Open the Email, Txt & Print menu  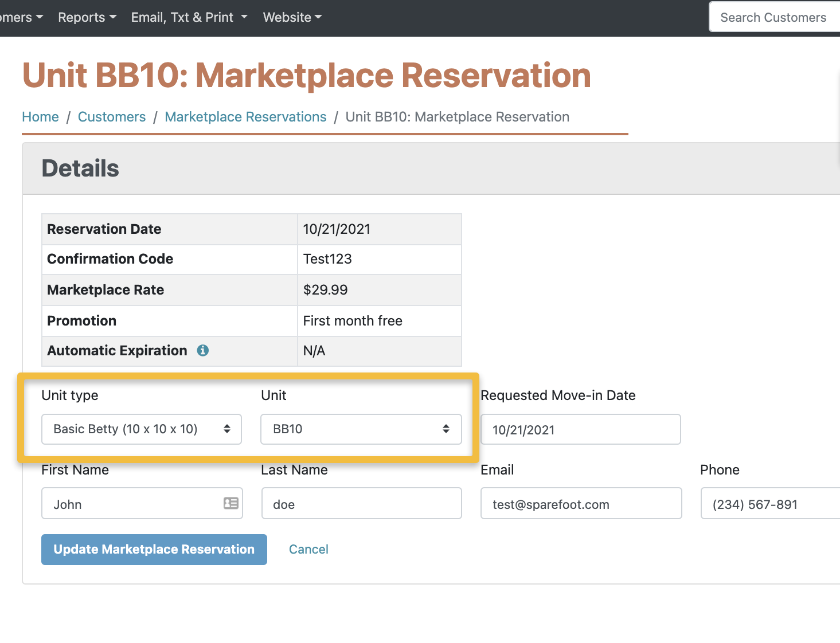(189, 17)
